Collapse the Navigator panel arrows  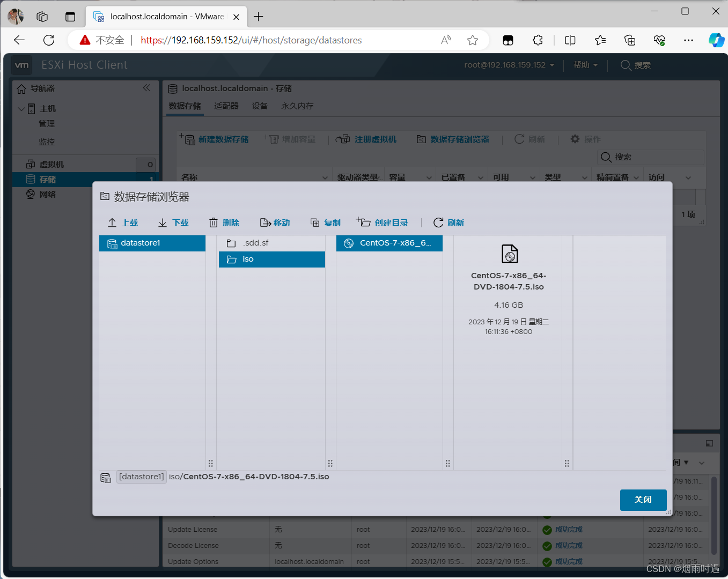tap(146, 88)
